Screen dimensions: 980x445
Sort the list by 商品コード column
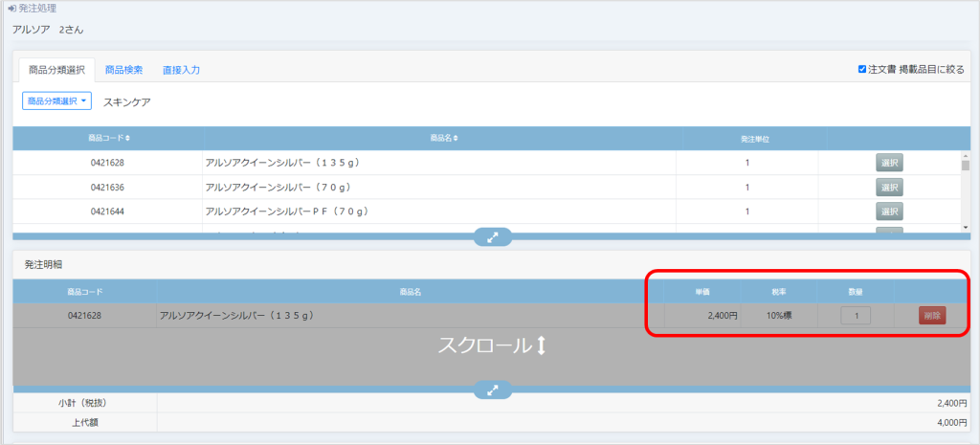tap(107, 139)
